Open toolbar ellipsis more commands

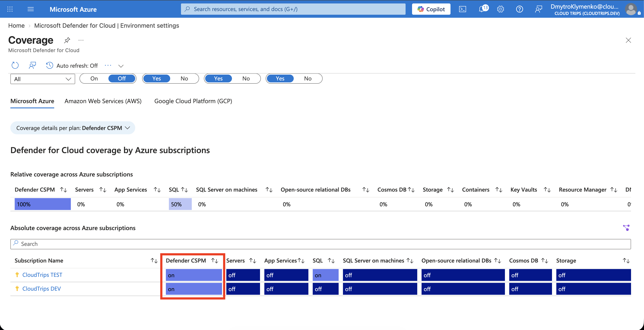click(108, 65)
